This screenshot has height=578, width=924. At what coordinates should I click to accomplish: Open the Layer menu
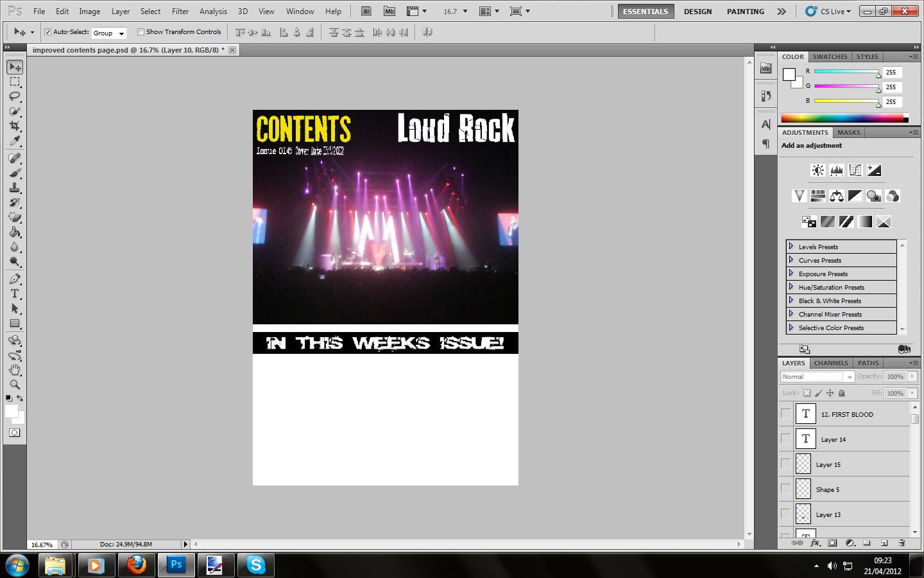[x=121, y=12]
